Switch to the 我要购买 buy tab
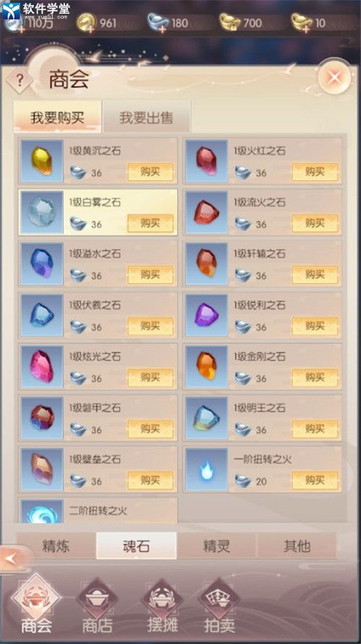 57,118
